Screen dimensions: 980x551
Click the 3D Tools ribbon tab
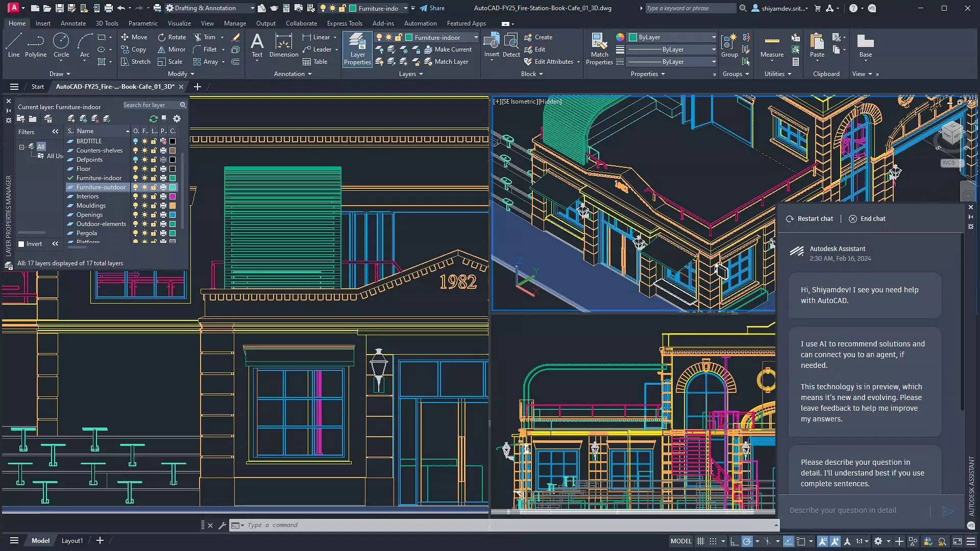coord(107,23)
